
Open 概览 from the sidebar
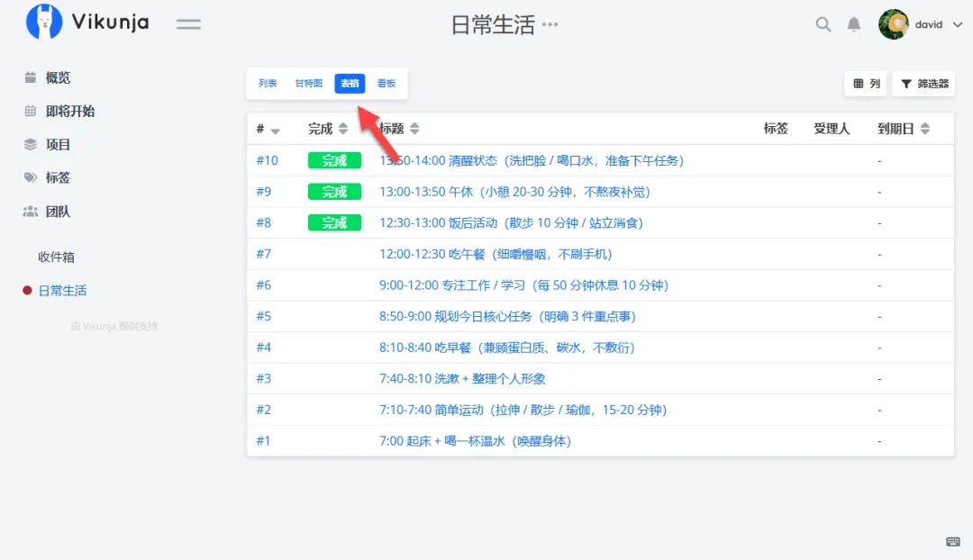click(58, 77)
